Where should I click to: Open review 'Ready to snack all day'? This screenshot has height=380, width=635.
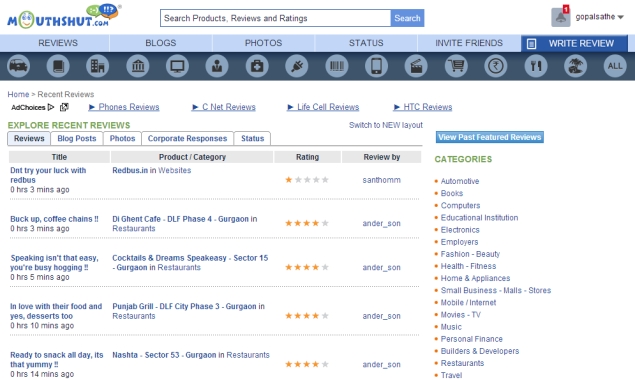[x=57, y=360]
